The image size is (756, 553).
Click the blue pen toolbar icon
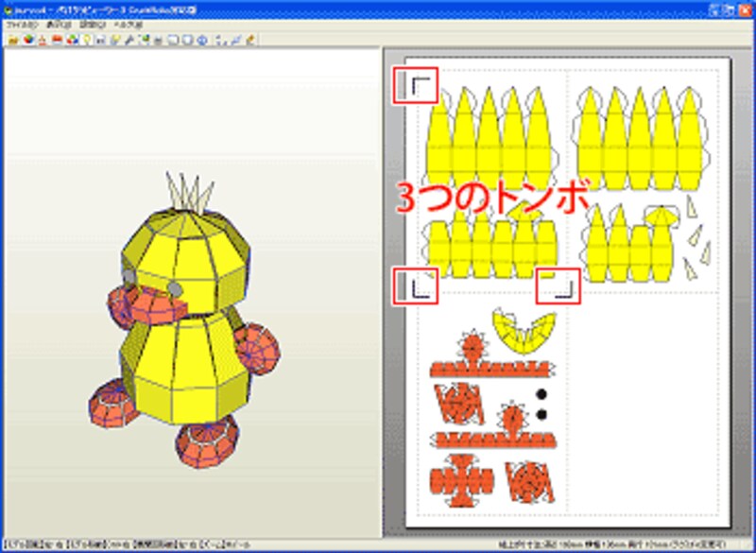pyautogui.click(x=235, y=40)
